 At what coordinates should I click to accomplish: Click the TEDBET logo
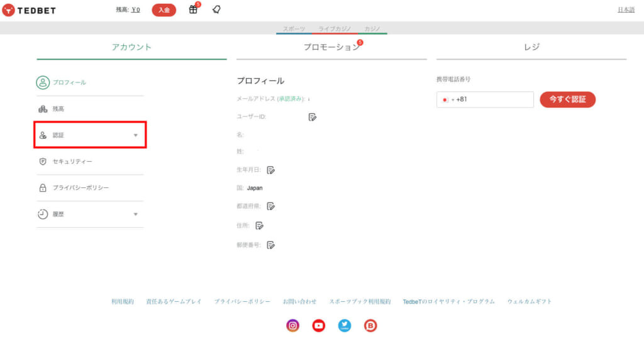(x=29, y=10)
